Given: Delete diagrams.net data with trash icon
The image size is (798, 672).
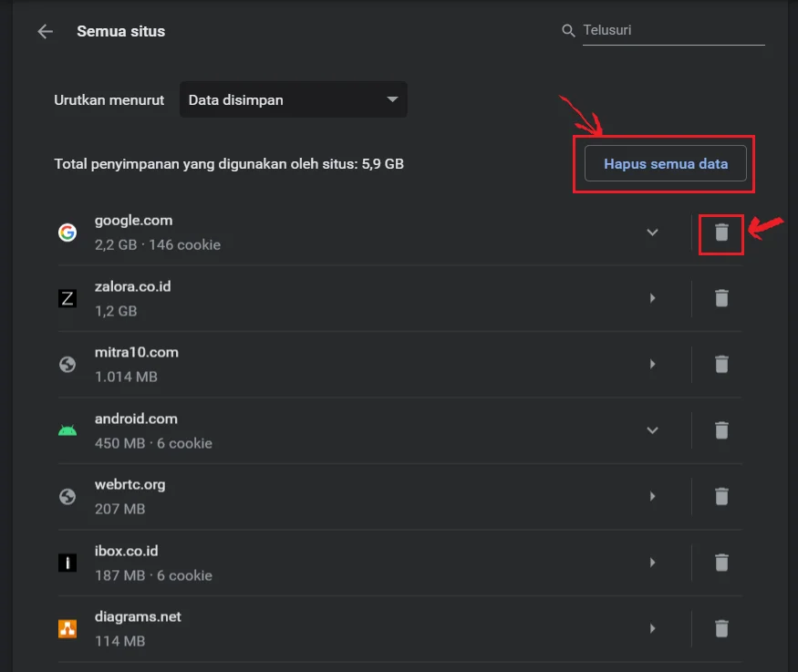Looking at the screenshot, I should (x=721, y=629).
